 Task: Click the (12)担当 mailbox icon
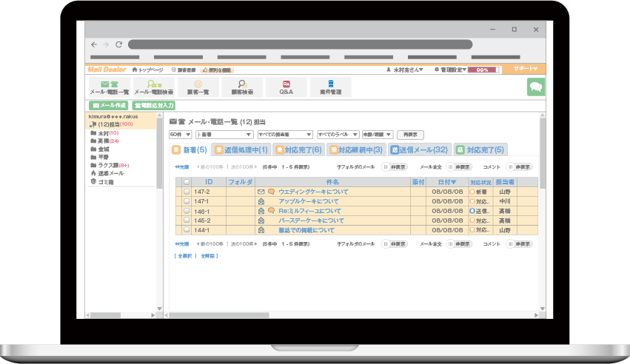click(93, 124)
